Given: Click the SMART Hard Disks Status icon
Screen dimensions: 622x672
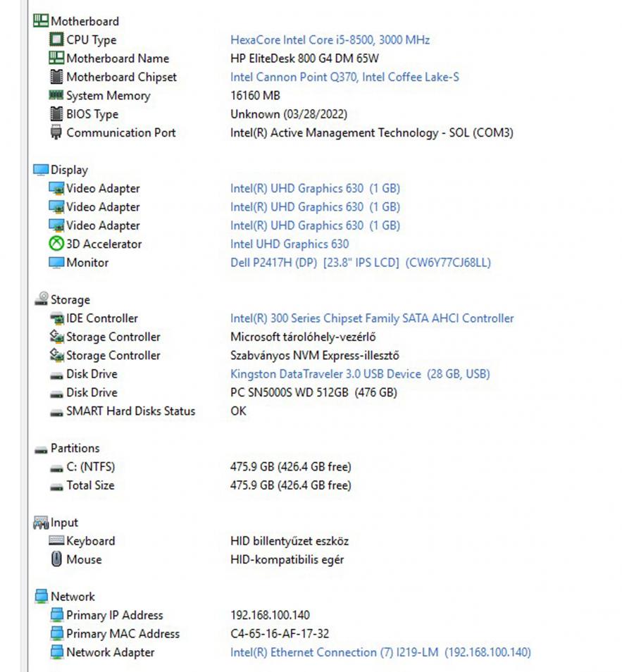Looking at the screenshot, I should 56,413.
